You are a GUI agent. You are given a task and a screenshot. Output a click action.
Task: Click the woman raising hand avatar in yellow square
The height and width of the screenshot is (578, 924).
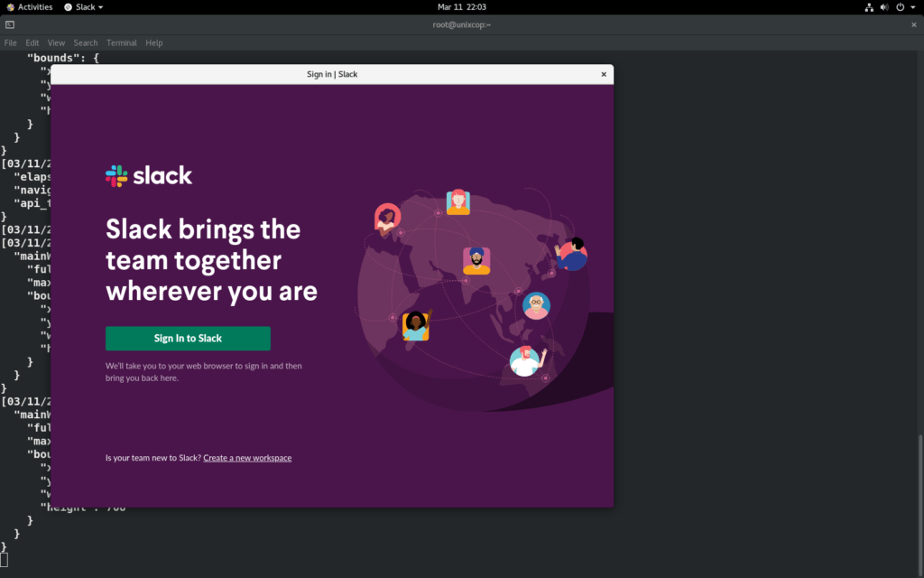417,325
